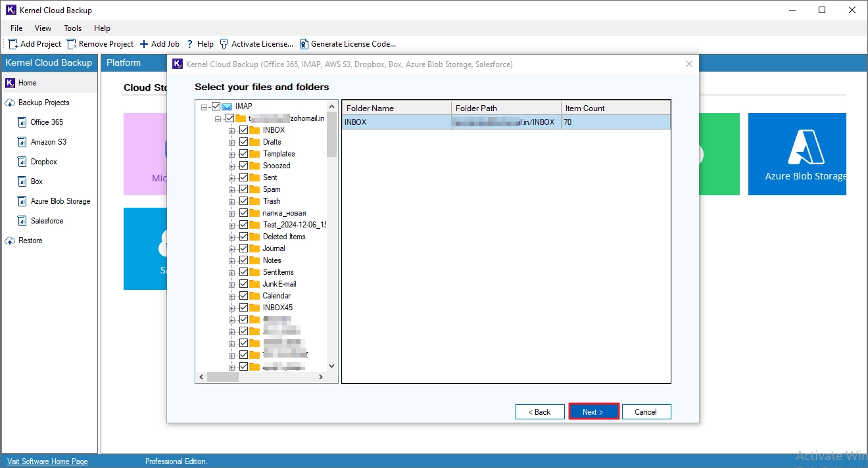The image size is (868, 468).
Task: Uncheck the Templates folder checkbox
Action: (243, 154)
